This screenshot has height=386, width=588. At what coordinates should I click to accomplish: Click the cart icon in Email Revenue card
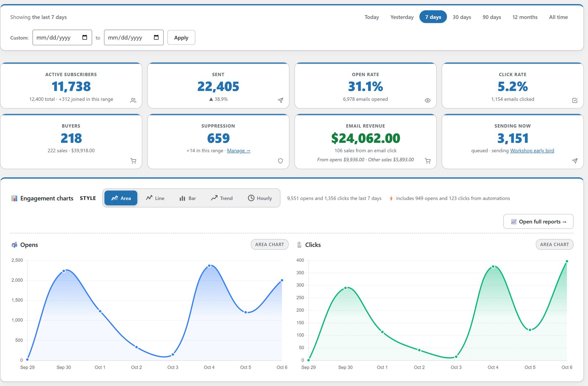(427, 161)
